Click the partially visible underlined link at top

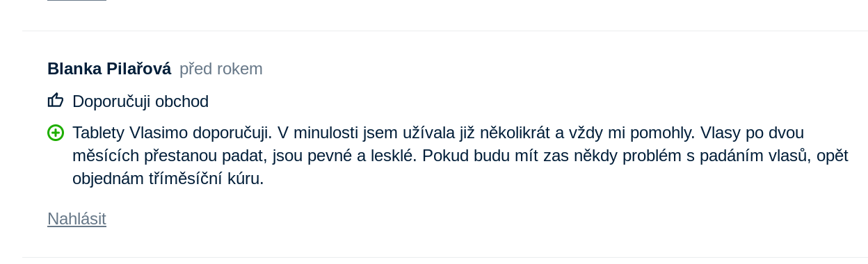click(x=77, y=1)
